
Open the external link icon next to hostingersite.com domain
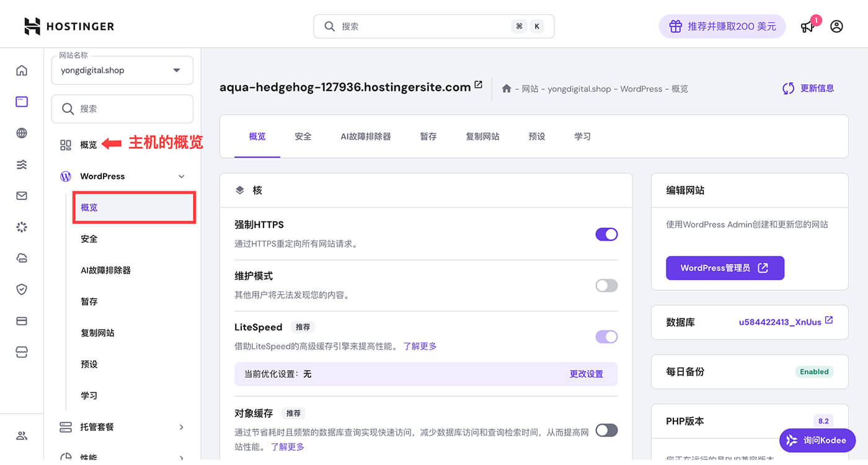(478, 85)
